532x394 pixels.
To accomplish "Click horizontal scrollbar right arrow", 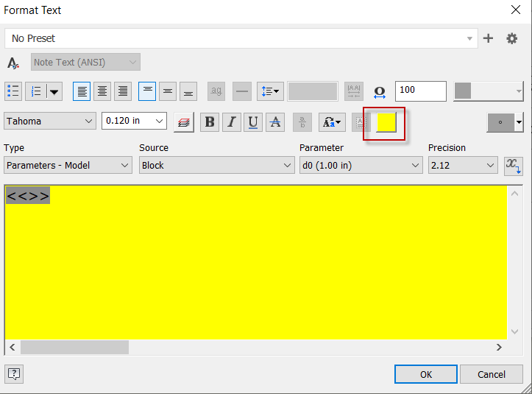I will [499, 347].
